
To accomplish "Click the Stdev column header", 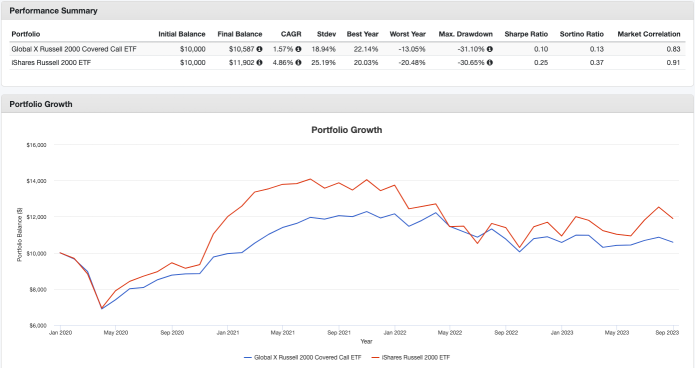I will 326,34.
